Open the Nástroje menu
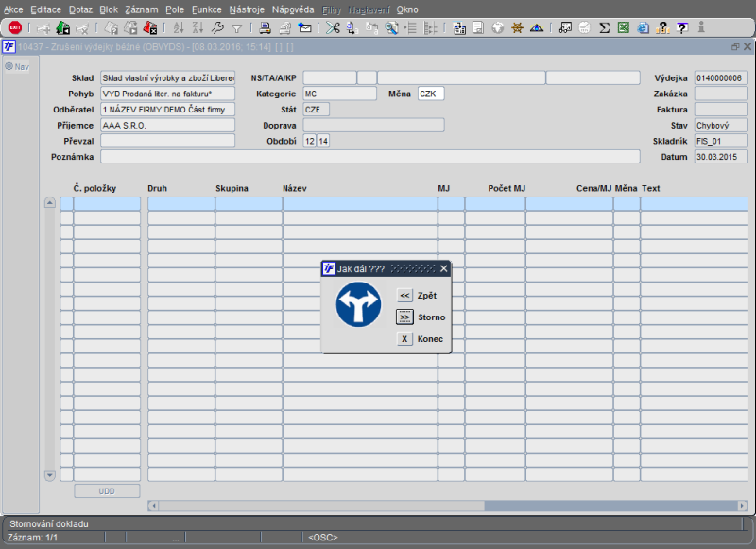This screenshot has height=549, width=756. (x=247, y=9)
